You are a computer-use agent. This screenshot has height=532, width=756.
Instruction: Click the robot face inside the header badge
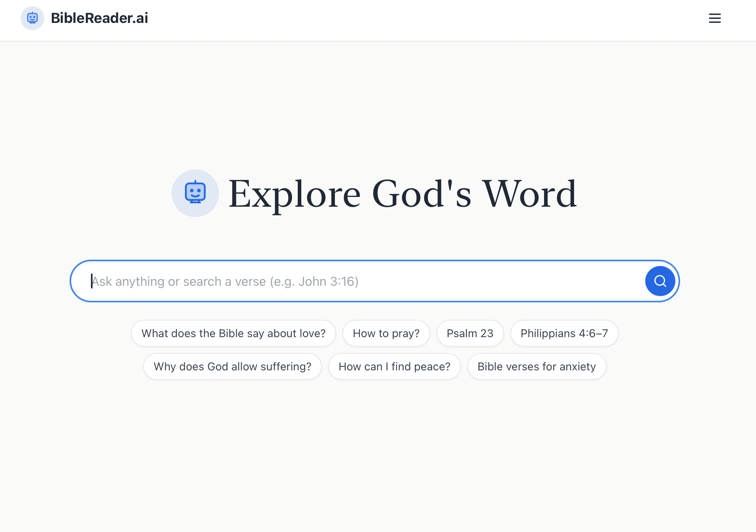[32, 18]
